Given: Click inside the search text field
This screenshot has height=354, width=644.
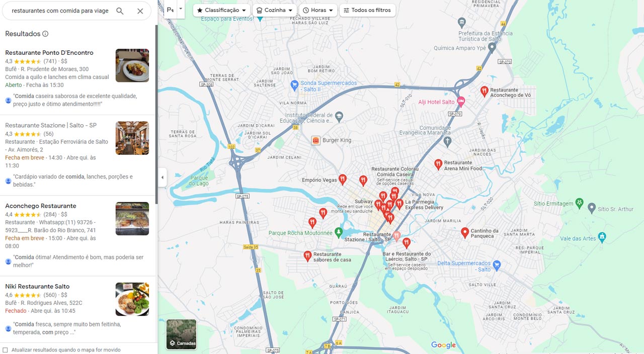Looking at the screenshot, I should tap(60, 11).
